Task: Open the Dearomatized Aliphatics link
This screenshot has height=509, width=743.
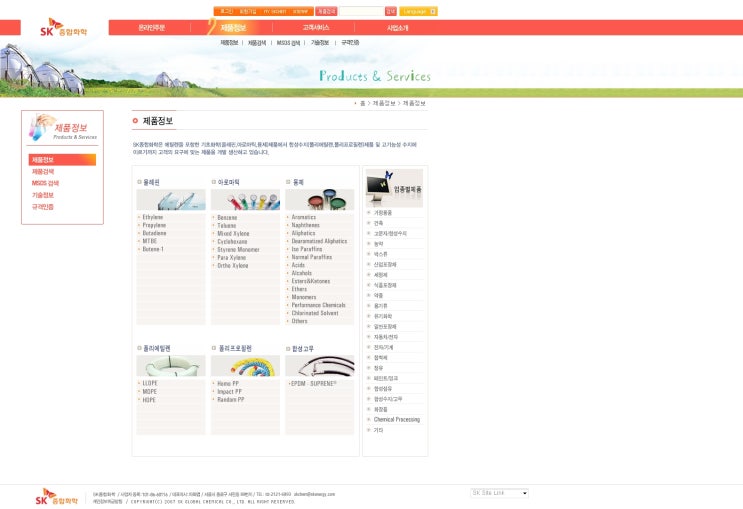Action: (x=319, y=241)
